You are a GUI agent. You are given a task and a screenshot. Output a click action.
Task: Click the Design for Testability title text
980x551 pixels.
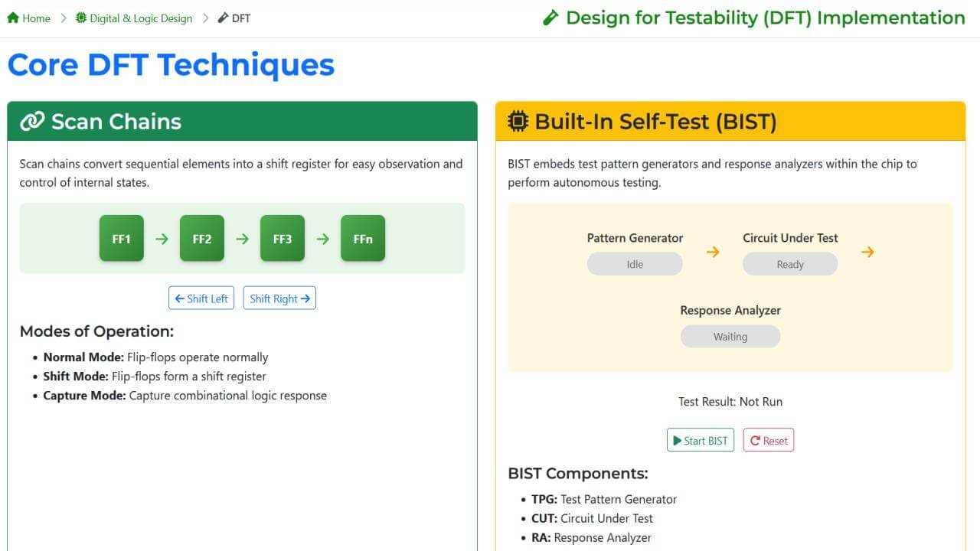766,18
